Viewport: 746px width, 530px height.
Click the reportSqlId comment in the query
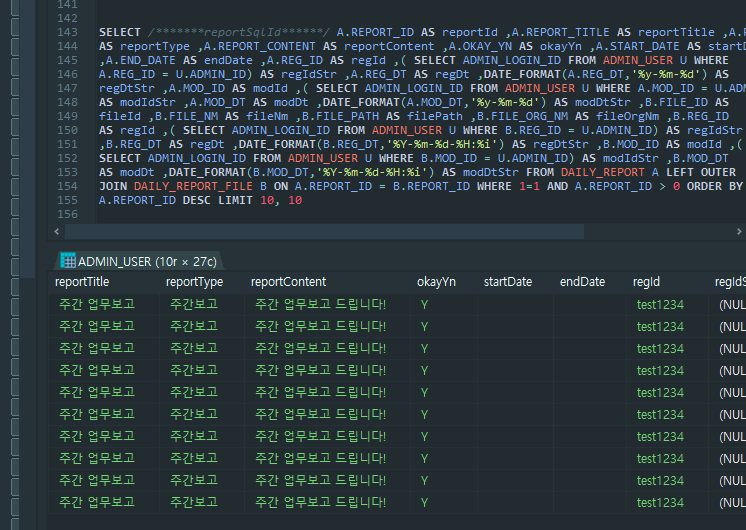pyautogui.click(x=238, y=32)
